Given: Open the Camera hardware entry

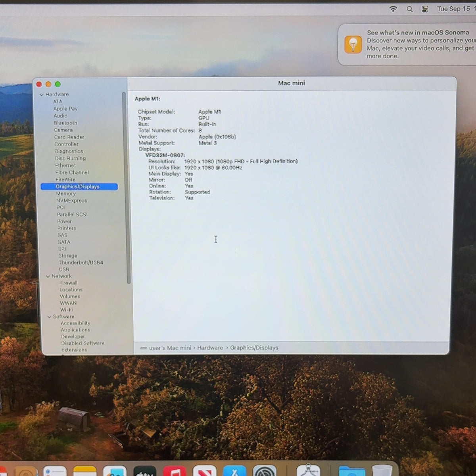Looking at the screenshot, I should (x=63, y=130).
